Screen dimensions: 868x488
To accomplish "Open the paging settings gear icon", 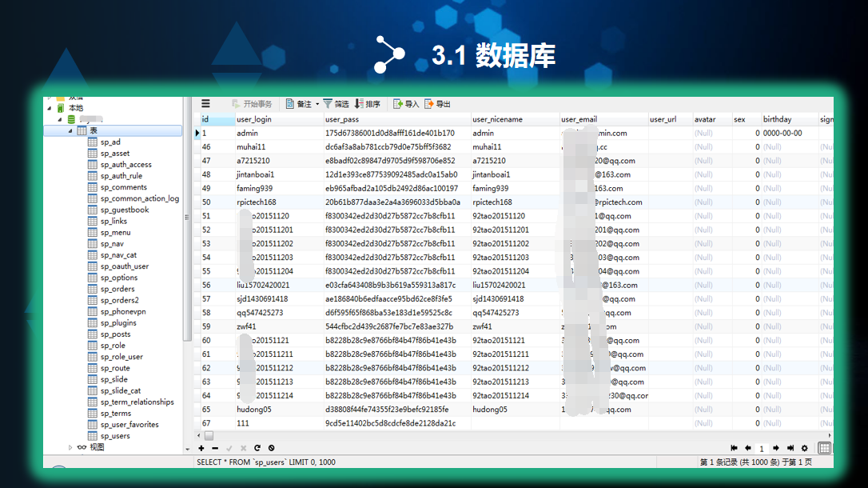I will point(805,449).
